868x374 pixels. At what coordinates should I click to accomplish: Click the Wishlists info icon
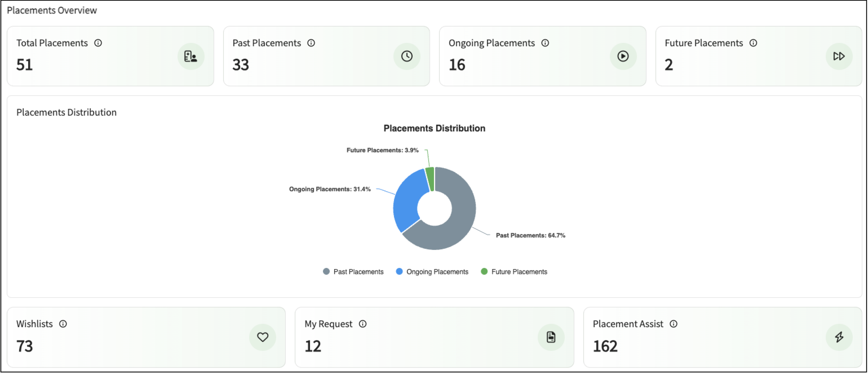tap(63, 324)
